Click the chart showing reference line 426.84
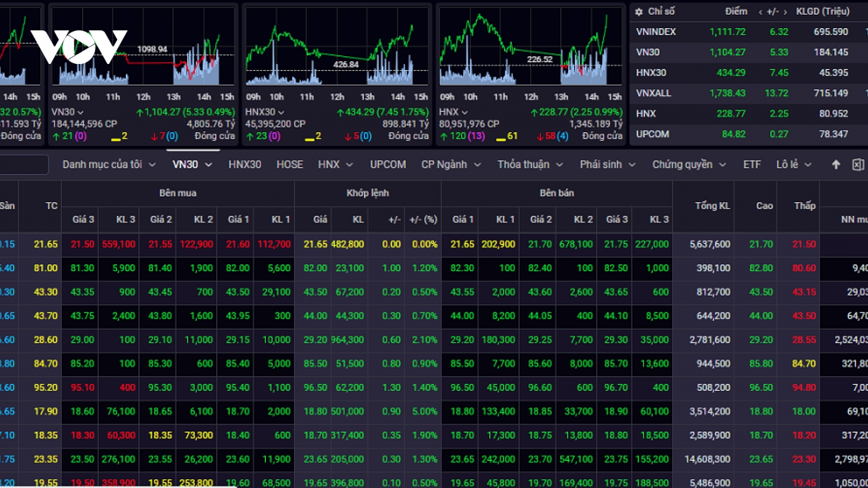The height and width of the screenshot is (488, 868). click(x=337, y=47)
